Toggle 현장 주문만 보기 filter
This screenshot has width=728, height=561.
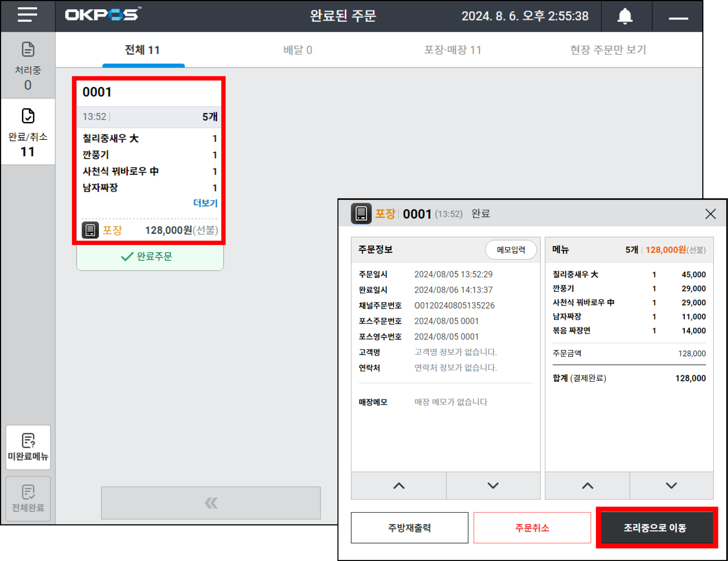point(608,50)
